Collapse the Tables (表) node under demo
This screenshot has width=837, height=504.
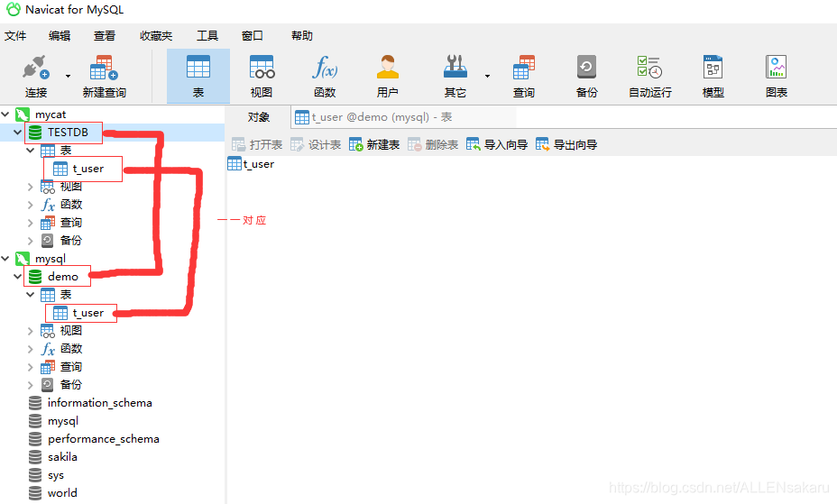(x=31, y=295)
